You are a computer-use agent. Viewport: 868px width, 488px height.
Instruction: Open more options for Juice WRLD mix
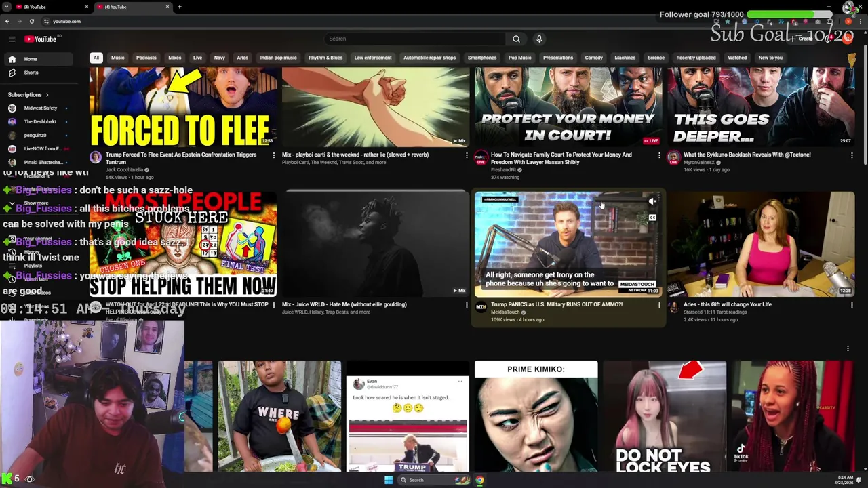[467, 305]
